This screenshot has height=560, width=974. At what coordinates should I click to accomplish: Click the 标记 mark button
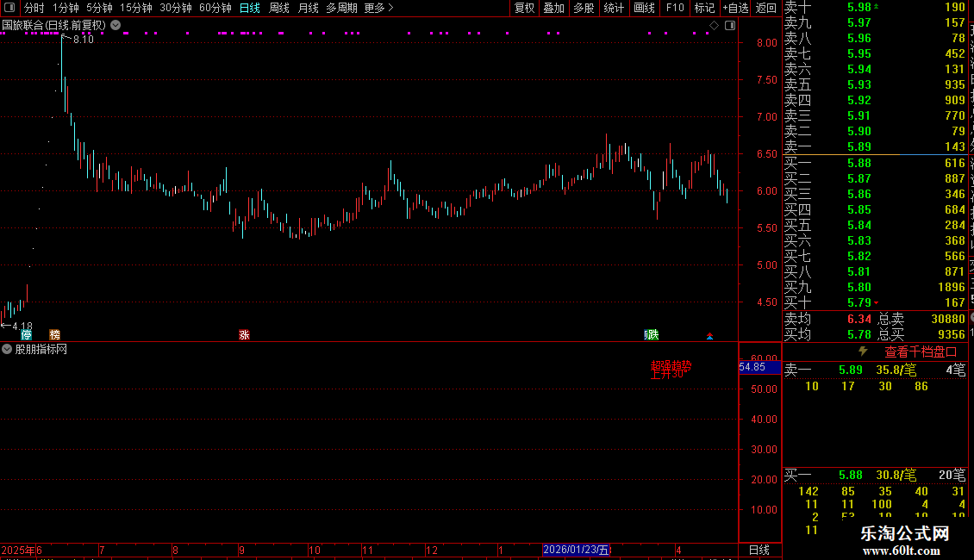click(704, 8)
